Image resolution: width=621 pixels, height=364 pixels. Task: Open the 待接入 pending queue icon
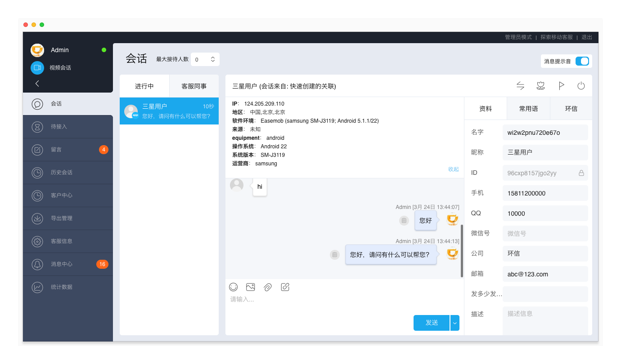tap(37, 127)
